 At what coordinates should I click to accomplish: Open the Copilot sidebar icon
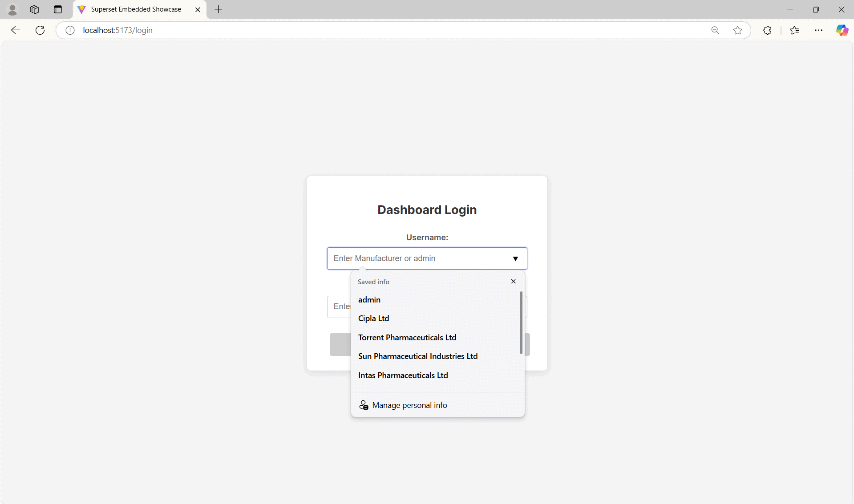tap(842, 30)
